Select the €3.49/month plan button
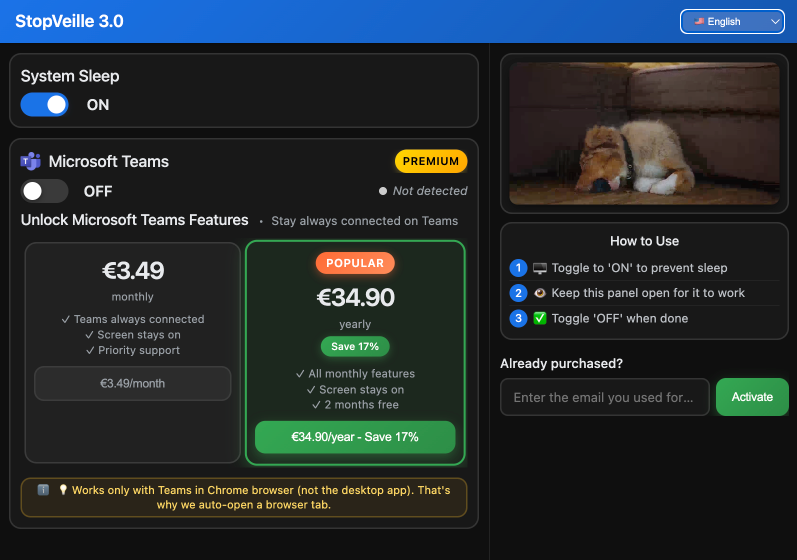This screenshot has height=560, width=797. (132, 383)
